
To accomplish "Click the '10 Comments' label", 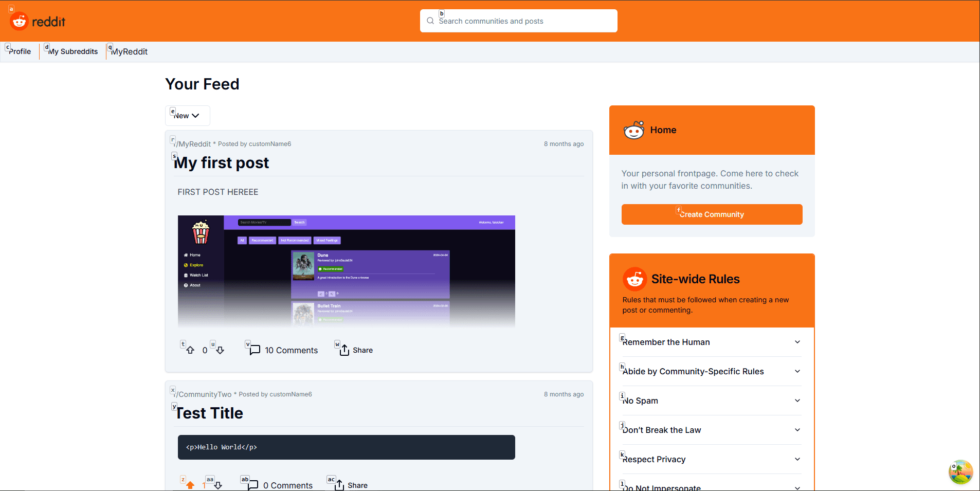I will tap(292, 350).
